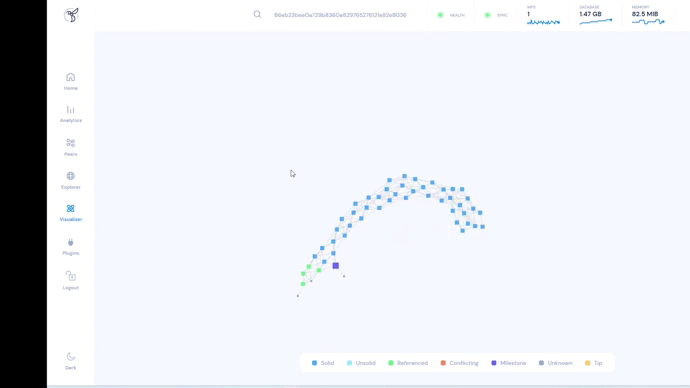Click the Health status indicator

pos(451,15)
